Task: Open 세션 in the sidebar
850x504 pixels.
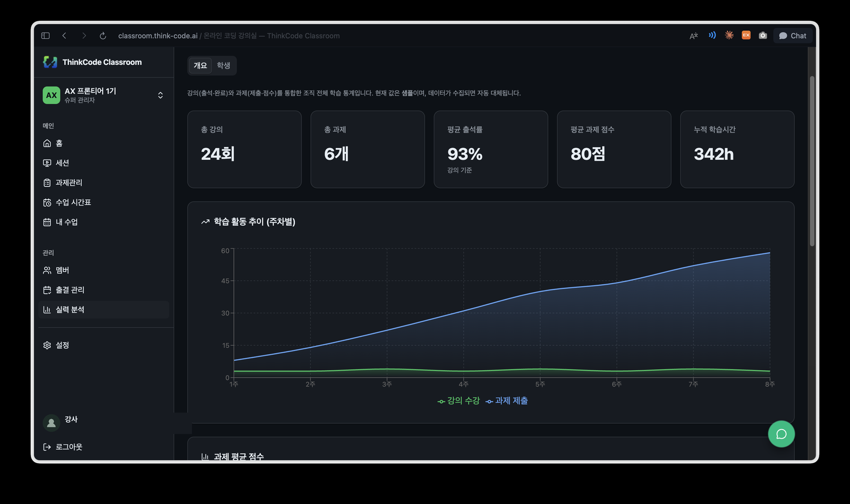Action: [x=104, y=163]
